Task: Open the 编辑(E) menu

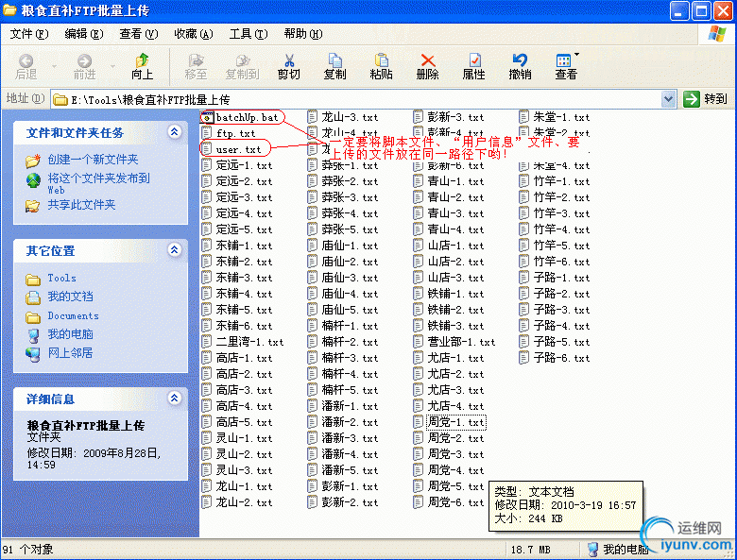Action: 84,34
